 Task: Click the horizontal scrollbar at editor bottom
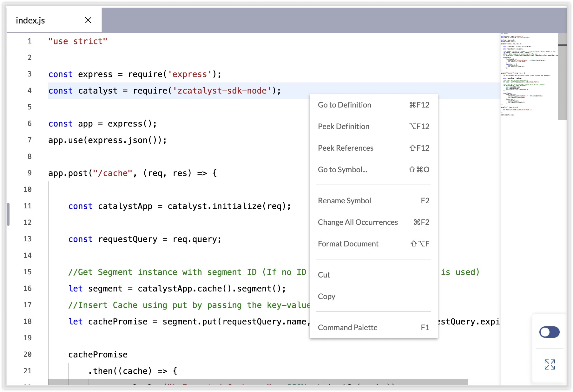tap(258, 382)
